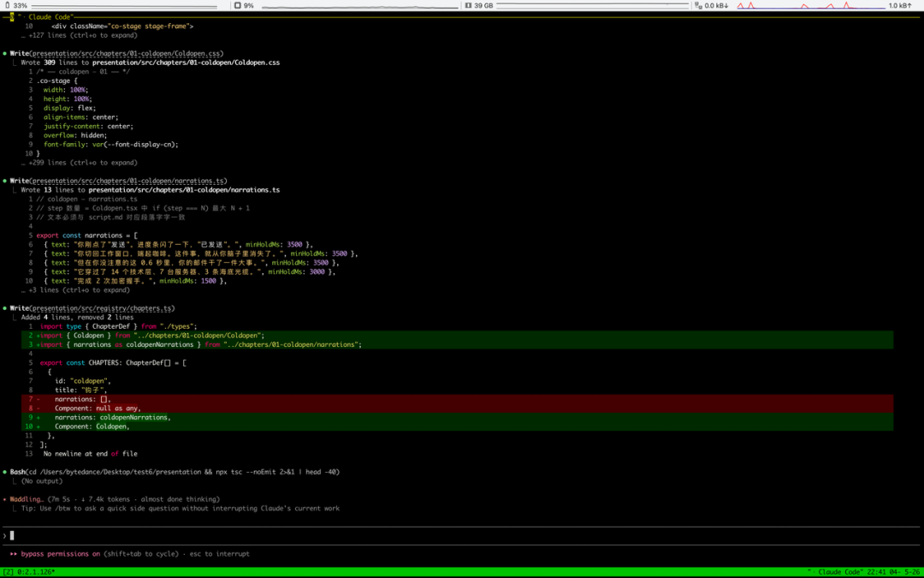Click the "(No output)" result line

point(42,481)
